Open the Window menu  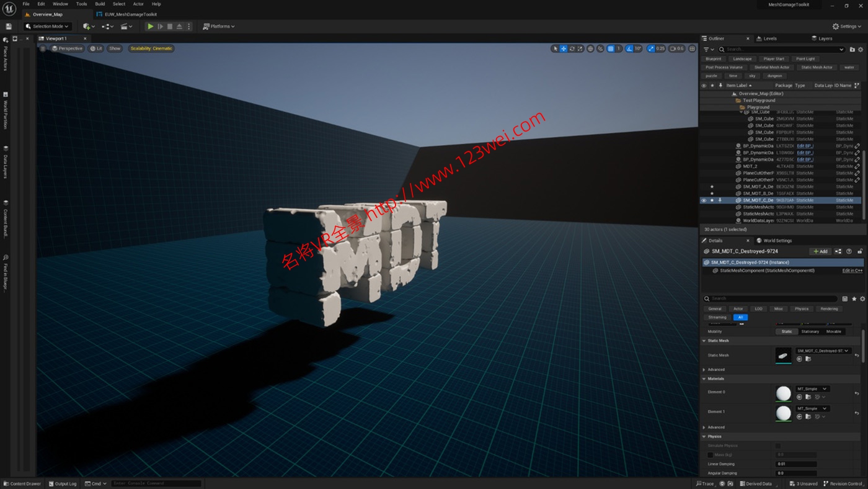click(60, 3)
